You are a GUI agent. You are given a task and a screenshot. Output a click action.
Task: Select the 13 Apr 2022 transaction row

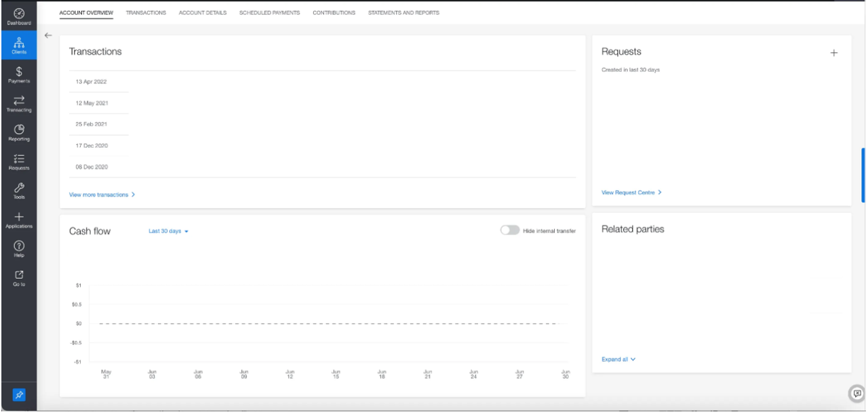coord(323,81)
